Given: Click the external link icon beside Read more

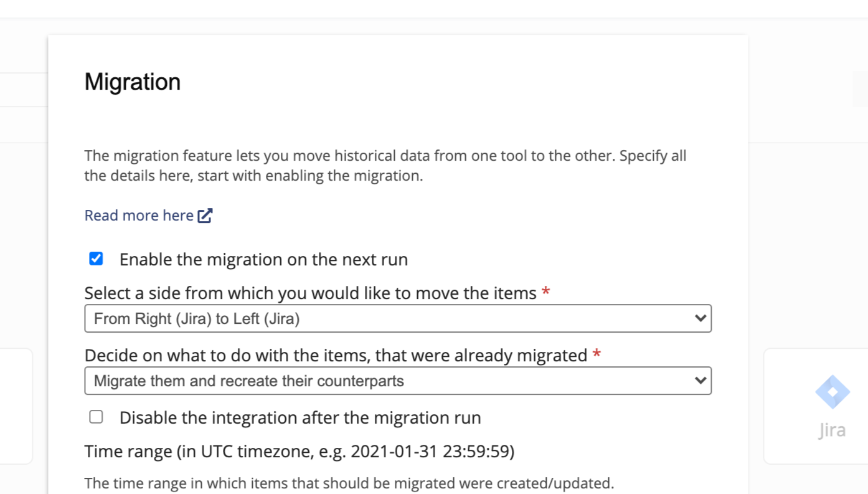Looking at the screenshot, I should (x=205, y=216).
